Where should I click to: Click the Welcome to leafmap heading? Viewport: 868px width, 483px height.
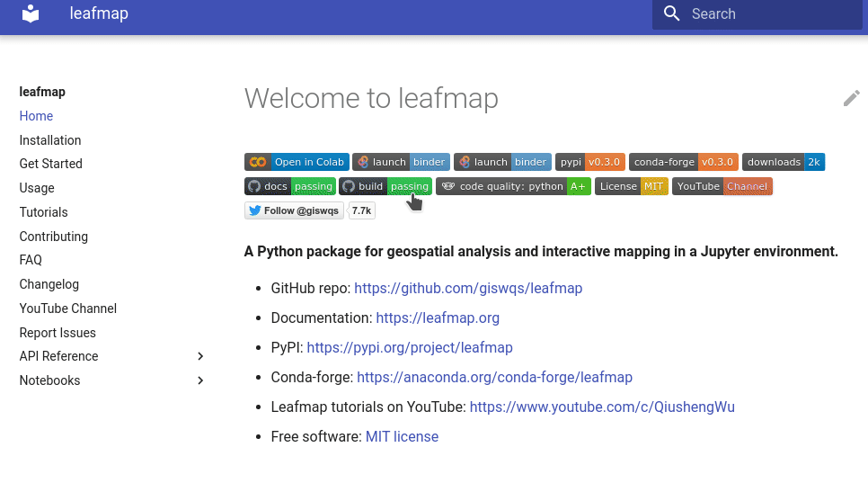pyautogui.click(x=371, y=98)
